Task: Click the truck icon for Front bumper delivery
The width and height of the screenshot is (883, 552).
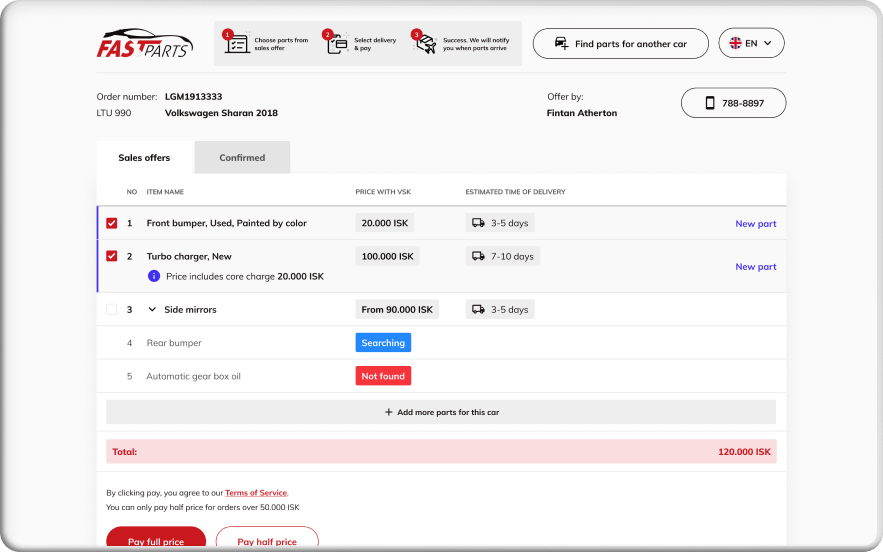Action: (478, 223)
